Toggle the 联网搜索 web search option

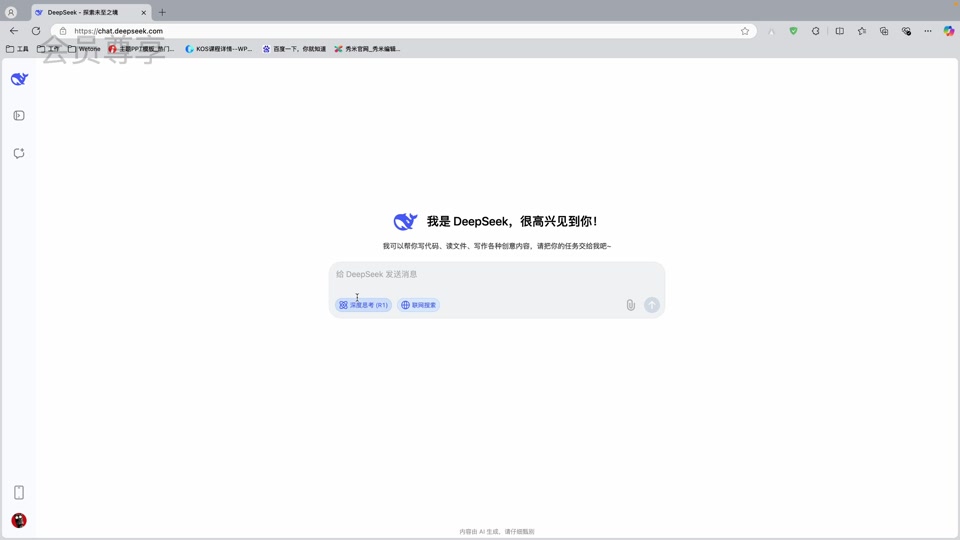click(x=419, y=305)
